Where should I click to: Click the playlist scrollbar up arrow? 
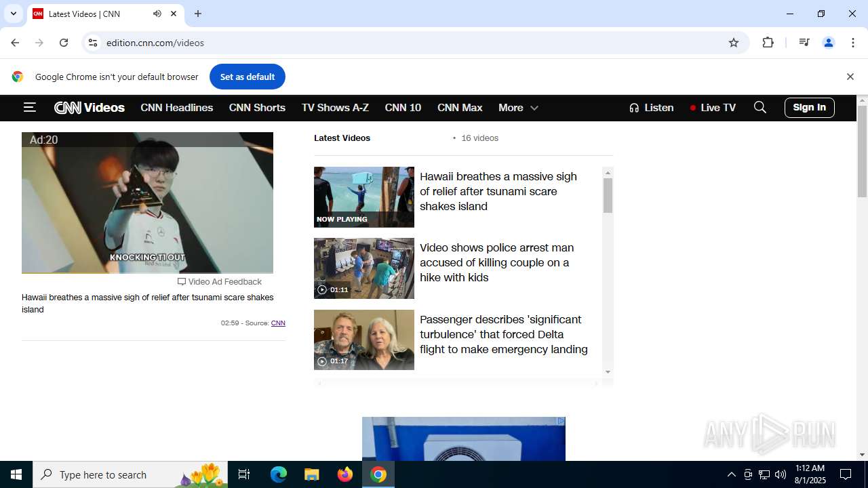(x=608, y=173)
